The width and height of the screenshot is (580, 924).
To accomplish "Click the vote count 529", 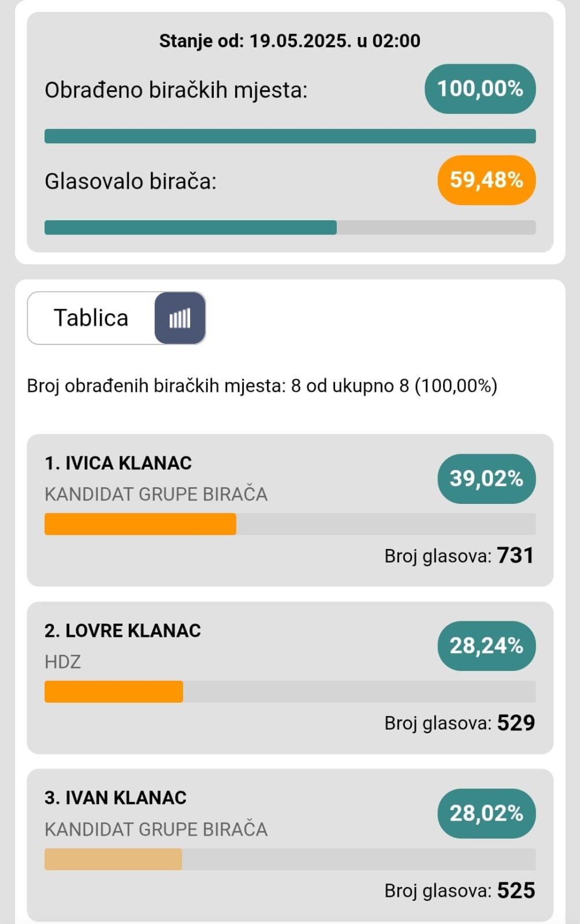I will [516, 723].
